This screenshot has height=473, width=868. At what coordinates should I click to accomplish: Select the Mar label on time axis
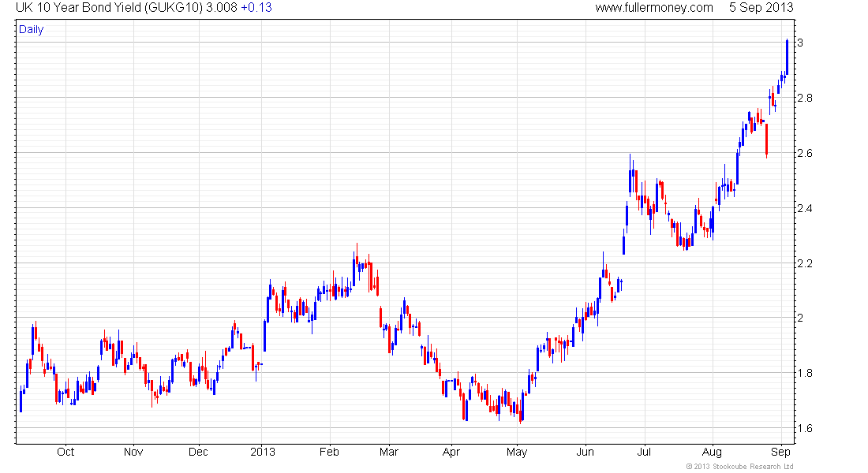[x=388, y=452]
